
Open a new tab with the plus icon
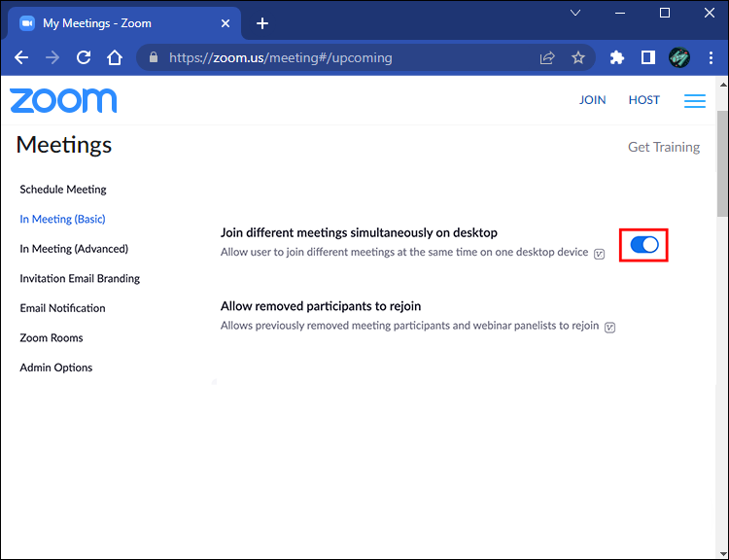point(262,23)
